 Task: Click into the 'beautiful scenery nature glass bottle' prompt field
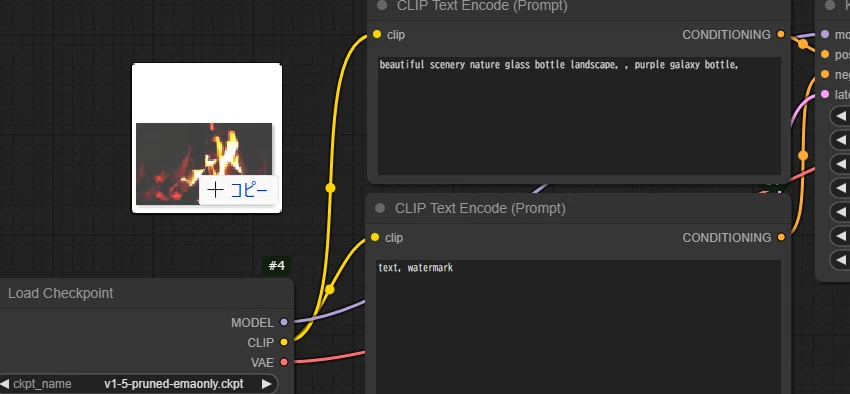(x=579, y=116)
